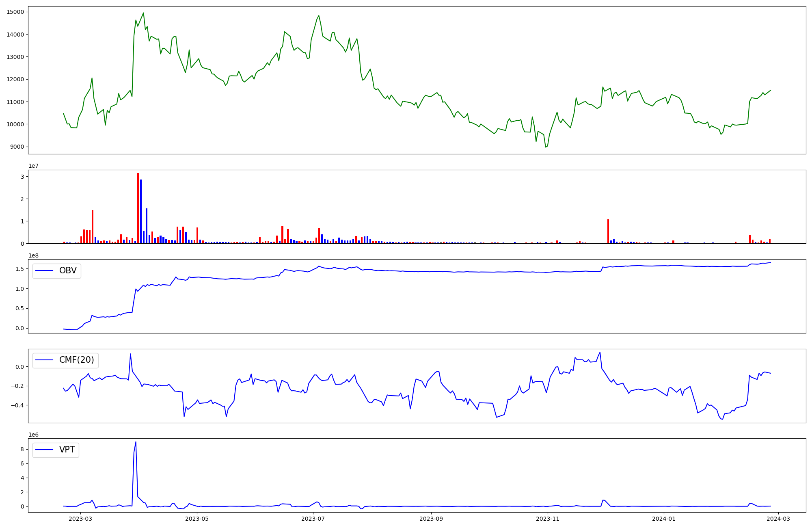Screen dimensions: 812x528
Task: Click the 2024-01 x-axis date label
Action: point(664,519)
